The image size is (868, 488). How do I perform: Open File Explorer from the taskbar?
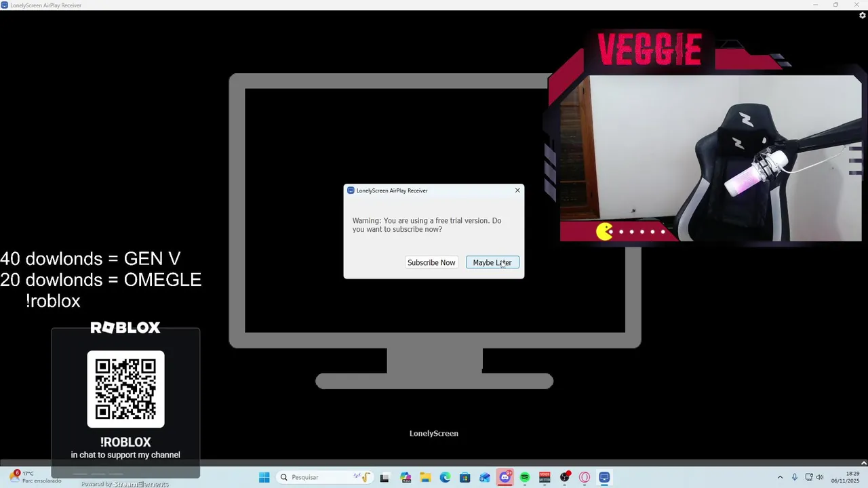425,477
